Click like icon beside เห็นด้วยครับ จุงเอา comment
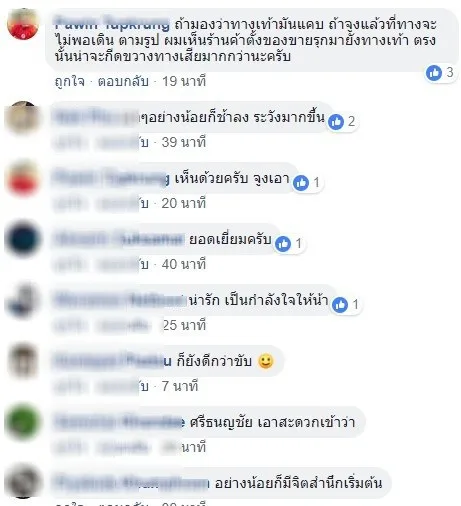The width and height of the screenshot is (461, 506). (x=301, y=183)
